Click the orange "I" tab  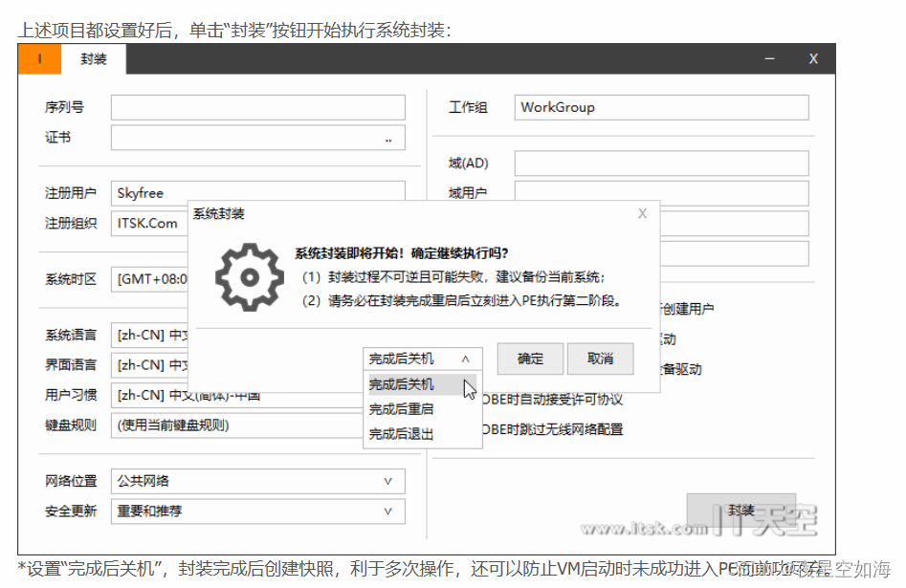[x=39, y=59]
